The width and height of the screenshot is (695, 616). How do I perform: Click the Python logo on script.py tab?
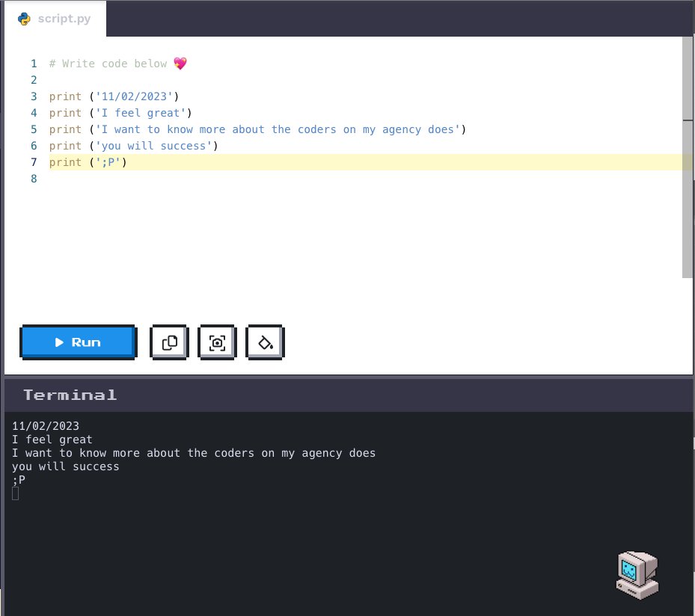(24, 19)
